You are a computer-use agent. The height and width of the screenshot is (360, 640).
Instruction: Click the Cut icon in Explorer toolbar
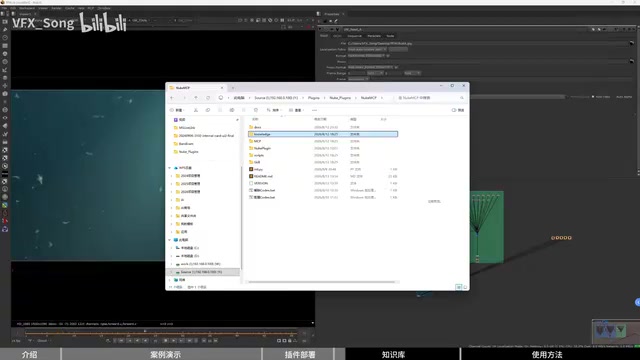pos(196,110)
